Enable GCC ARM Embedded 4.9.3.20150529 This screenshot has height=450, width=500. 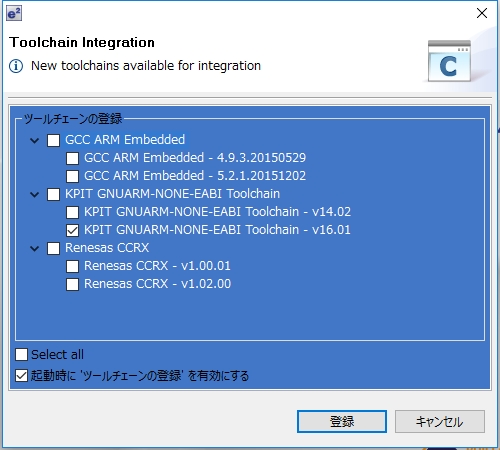pos(72,158)
